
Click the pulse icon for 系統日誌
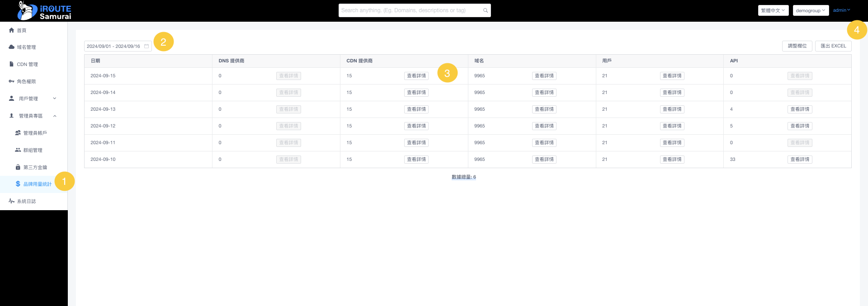coord(11,201)
